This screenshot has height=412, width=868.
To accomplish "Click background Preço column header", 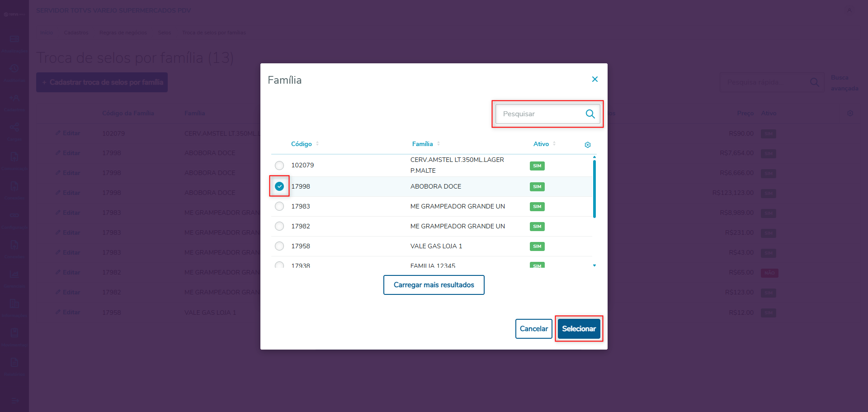I will coord(745,113).
